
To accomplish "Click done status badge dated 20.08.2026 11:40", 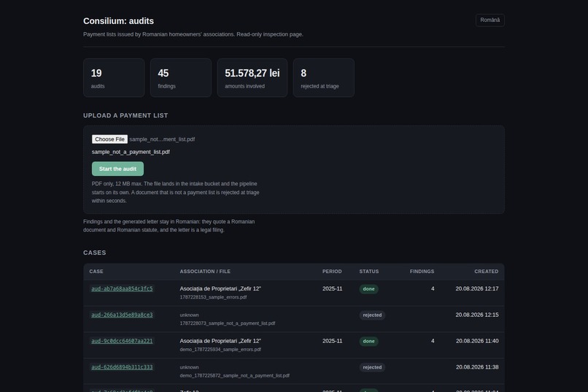I will point(368,342).
